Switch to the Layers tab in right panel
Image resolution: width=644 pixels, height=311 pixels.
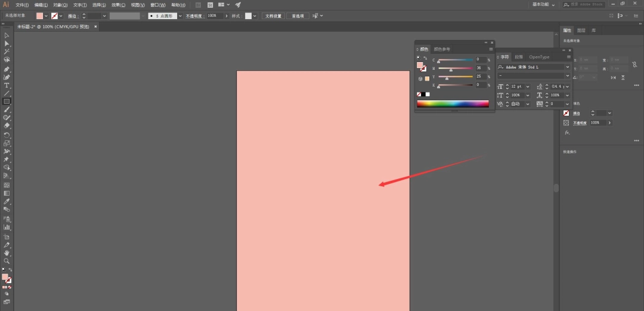(581, 30)
